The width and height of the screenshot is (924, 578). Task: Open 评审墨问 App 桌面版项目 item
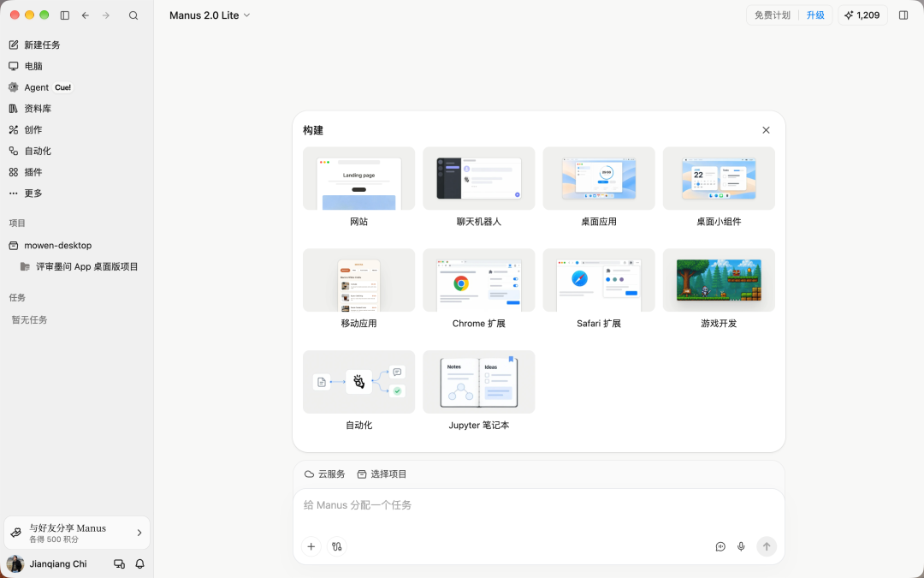point(79,266)
